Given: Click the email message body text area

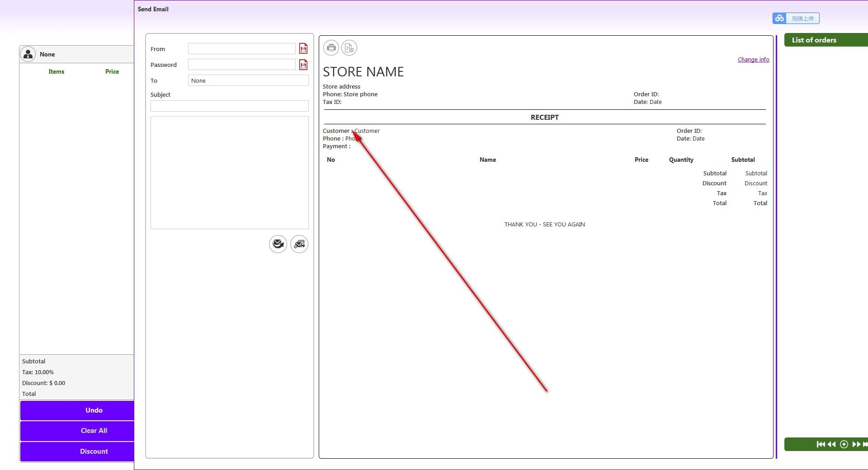Looking at the screenshot, I should click(x=230, y=173).
